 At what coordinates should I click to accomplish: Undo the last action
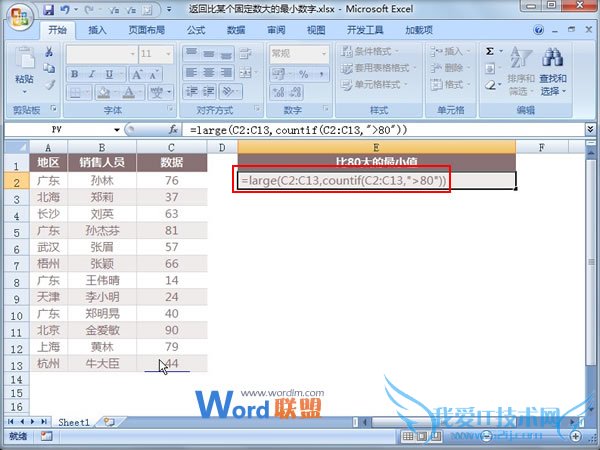65,10
